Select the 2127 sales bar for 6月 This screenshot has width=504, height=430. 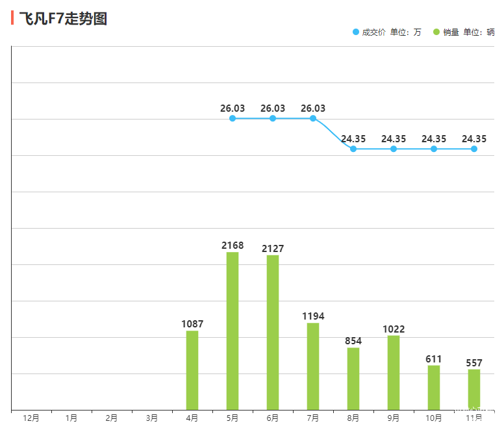tap(273, 332)
